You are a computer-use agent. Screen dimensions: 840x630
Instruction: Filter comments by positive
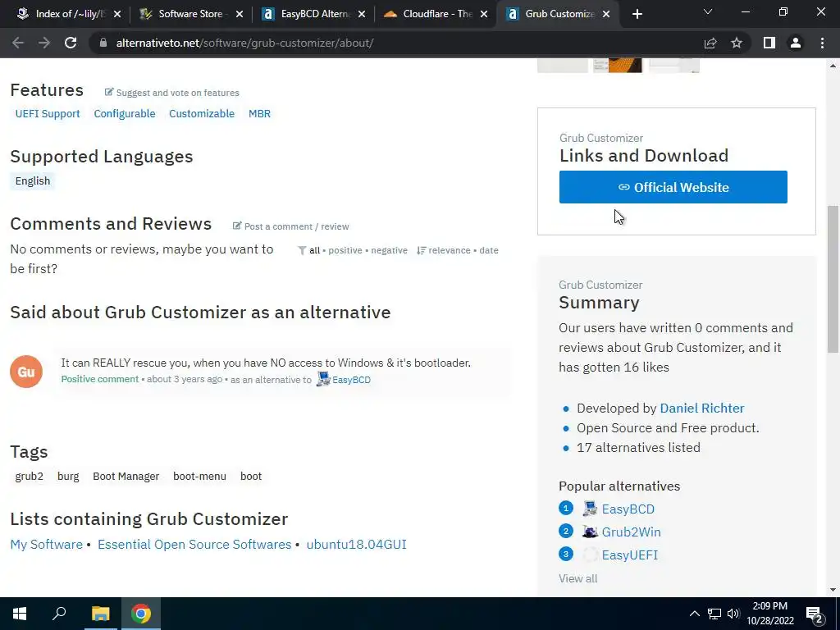[x=345, y=250]
